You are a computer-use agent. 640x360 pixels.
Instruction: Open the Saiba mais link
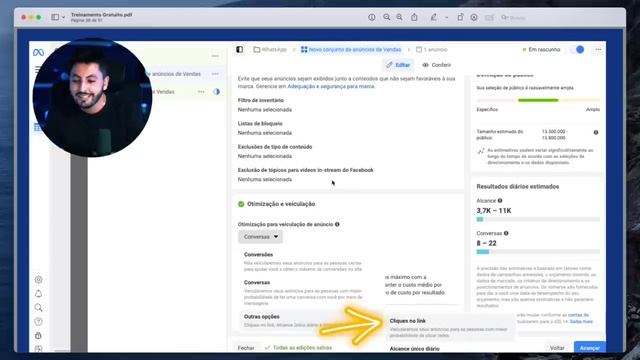pyautogui.click(x=581, y=322)
